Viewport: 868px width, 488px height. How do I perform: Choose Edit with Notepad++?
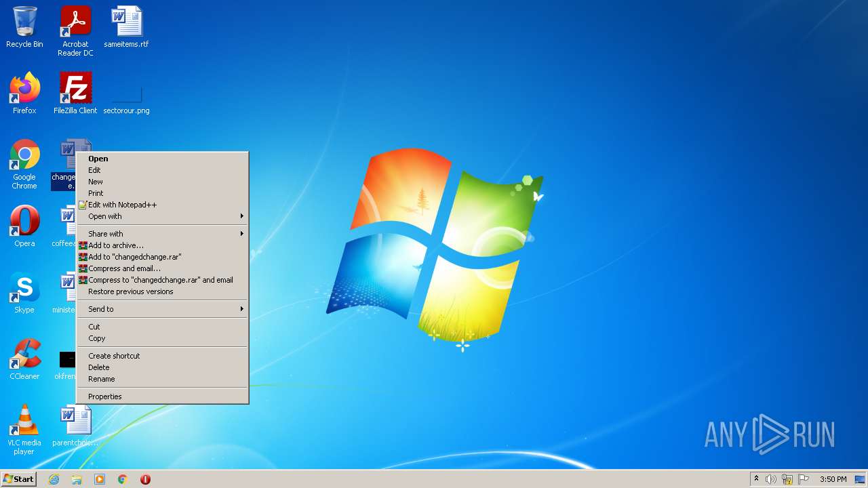point(162,205)
